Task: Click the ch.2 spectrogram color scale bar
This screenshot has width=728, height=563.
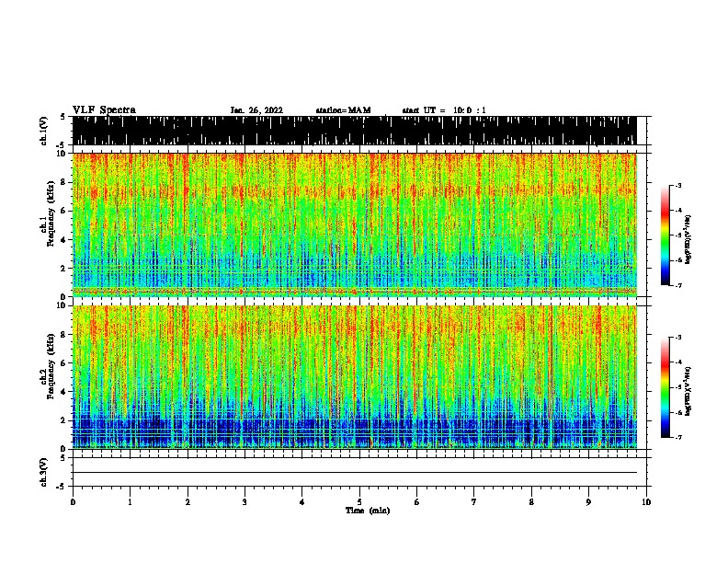Action: [x=665, y=387]
